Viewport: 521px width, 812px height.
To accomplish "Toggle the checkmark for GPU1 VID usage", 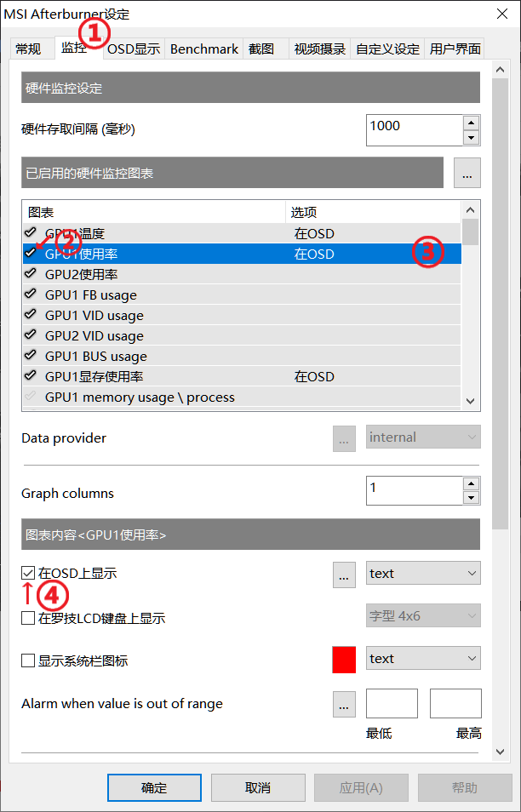I will pyautogui.click(x=31, y=314).
